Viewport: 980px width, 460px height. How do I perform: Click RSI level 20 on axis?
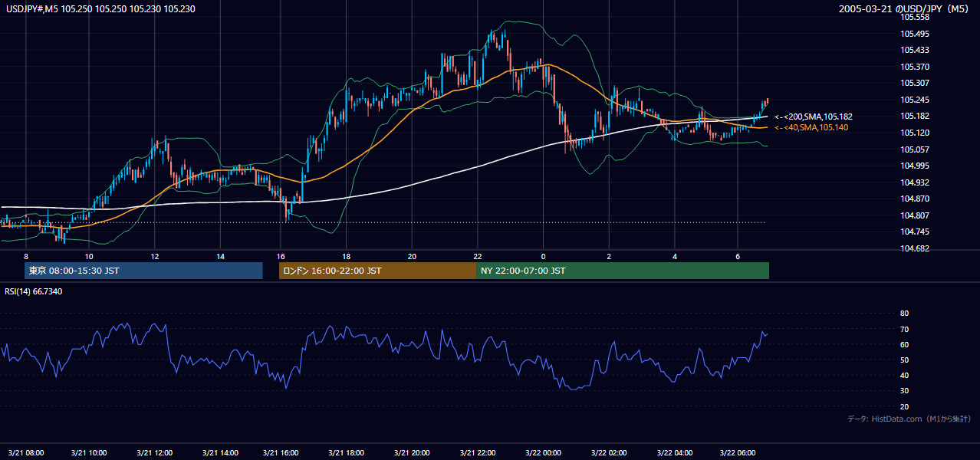904,406
